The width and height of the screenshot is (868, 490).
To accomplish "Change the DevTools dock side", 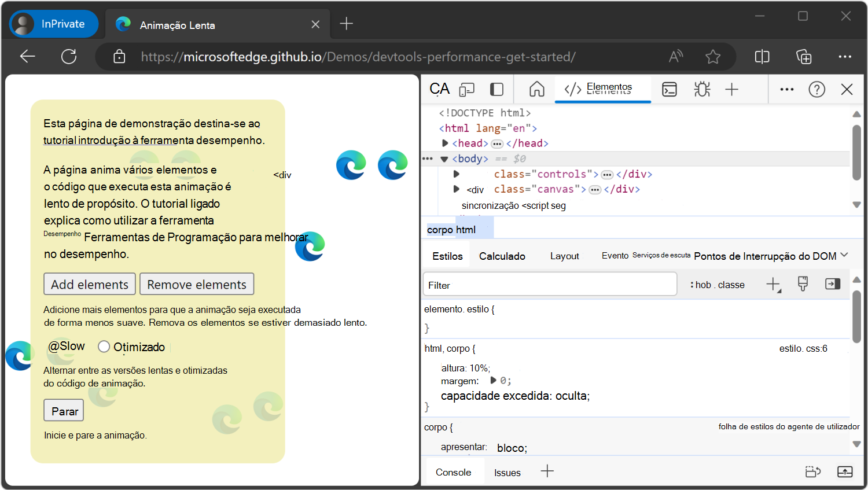I will (x=496, y=89).
